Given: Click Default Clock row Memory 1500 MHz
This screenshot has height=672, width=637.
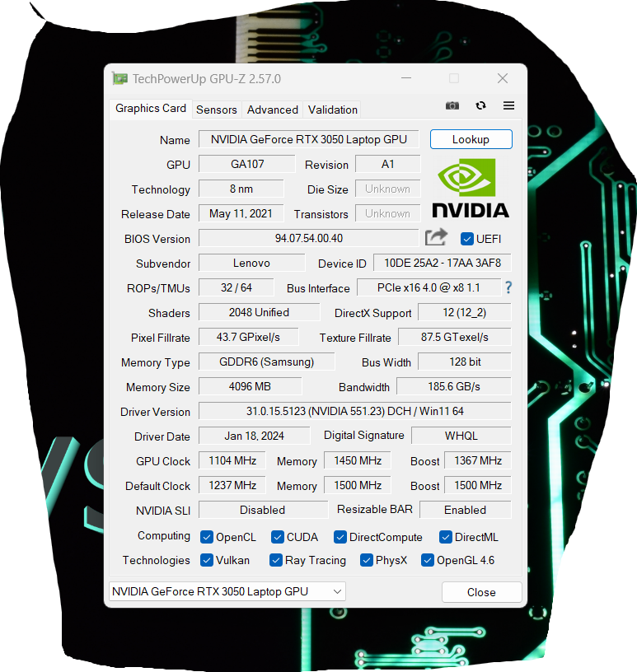Looking at the screenshot, I should [358, 485].
